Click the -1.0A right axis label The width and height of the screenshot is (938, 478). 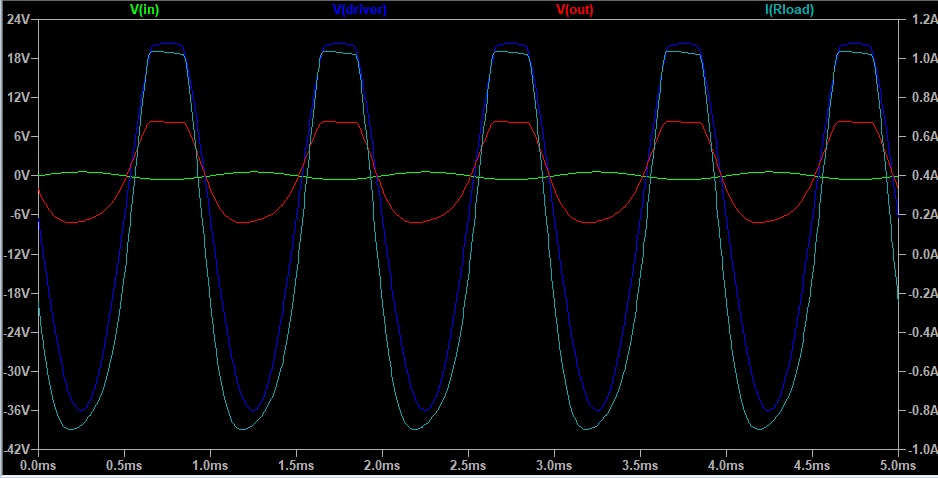tap(922, 449)
